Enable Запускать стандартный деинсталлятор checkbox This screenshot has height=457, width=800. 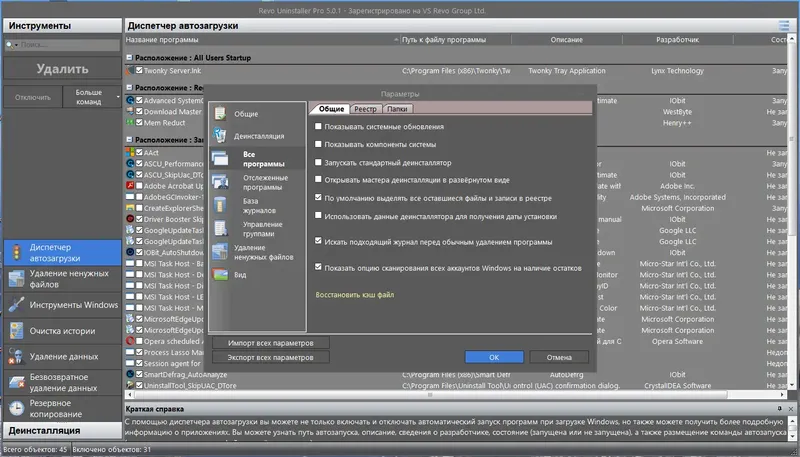[x=318, y=162]
